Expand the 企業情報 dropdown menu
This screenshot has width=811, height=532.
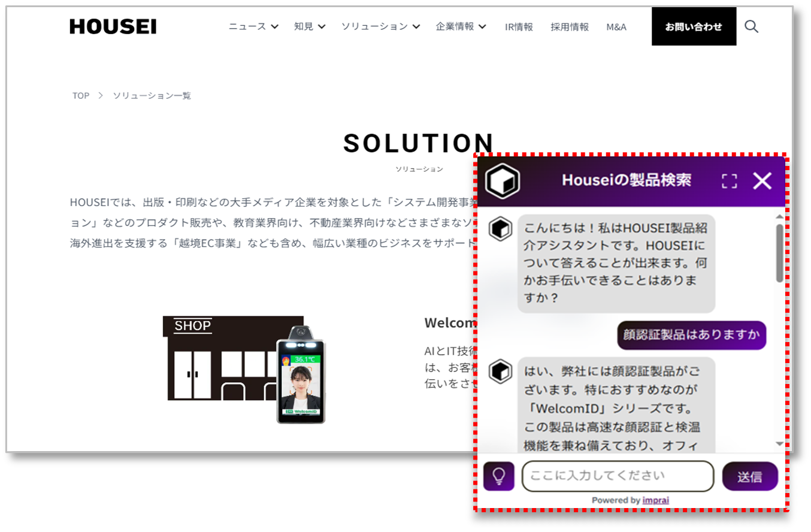tap(461, 26)
